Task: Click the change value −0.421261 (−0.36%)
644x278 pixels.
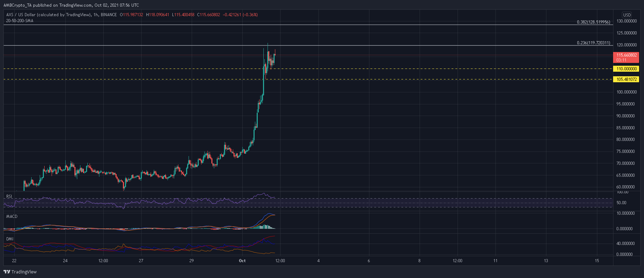Action: click(241, 15)
